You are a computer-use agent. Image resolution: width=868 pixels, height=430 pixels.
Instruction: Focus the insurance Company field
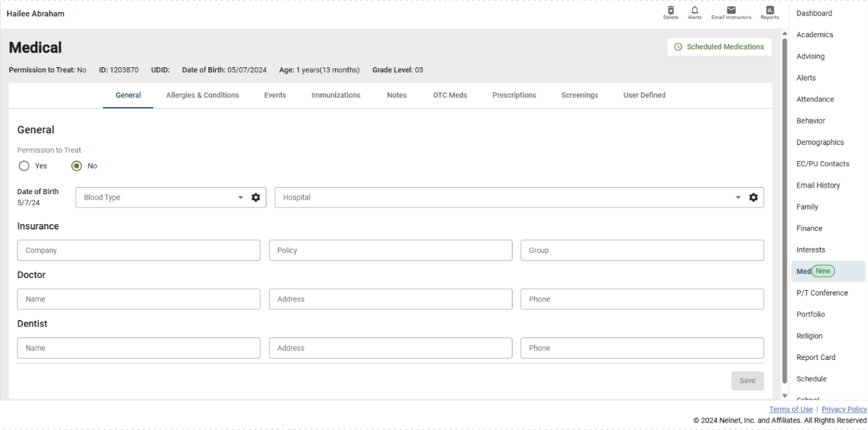139,250
